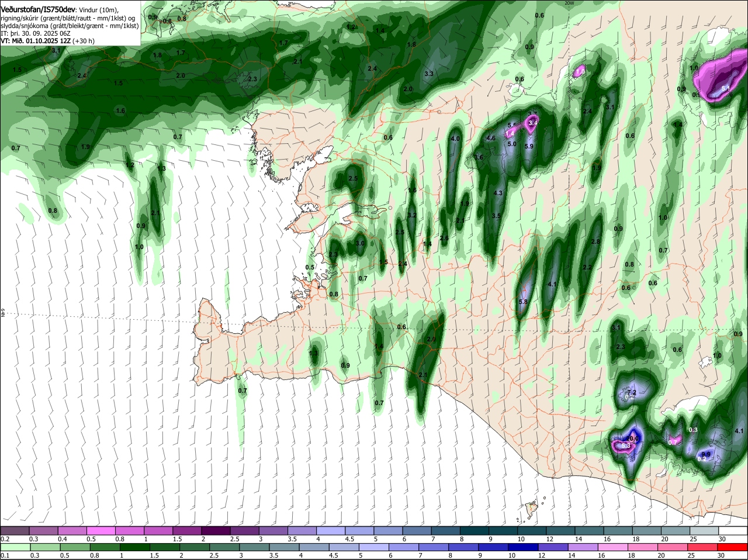Click the '3.3' precipitation value on the map
The height and width of the screenshot is (560, 748).
point(429,74)
